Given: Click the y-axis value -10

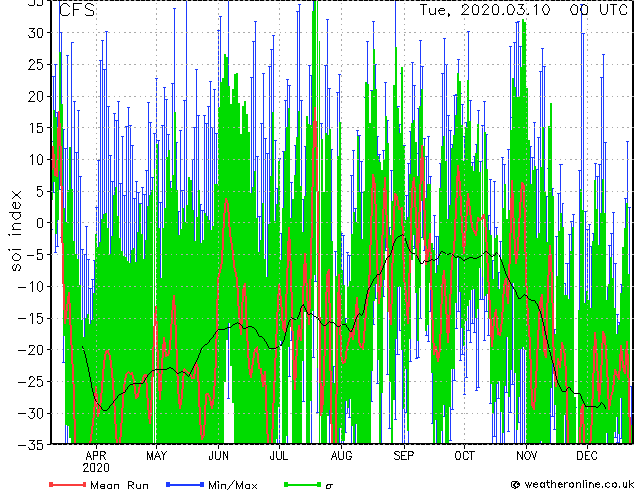Looking at the screenshot, I should (x=31, y=287).
